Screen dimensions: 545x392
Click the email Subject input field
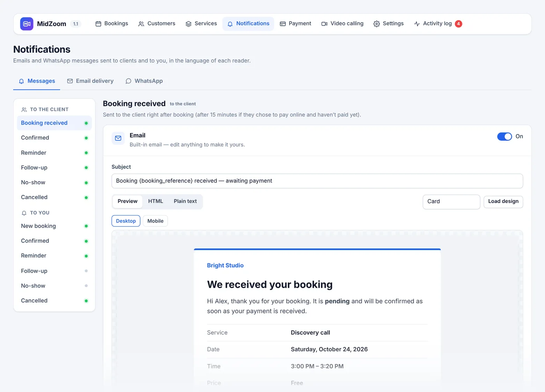click(x=317, y=181)
